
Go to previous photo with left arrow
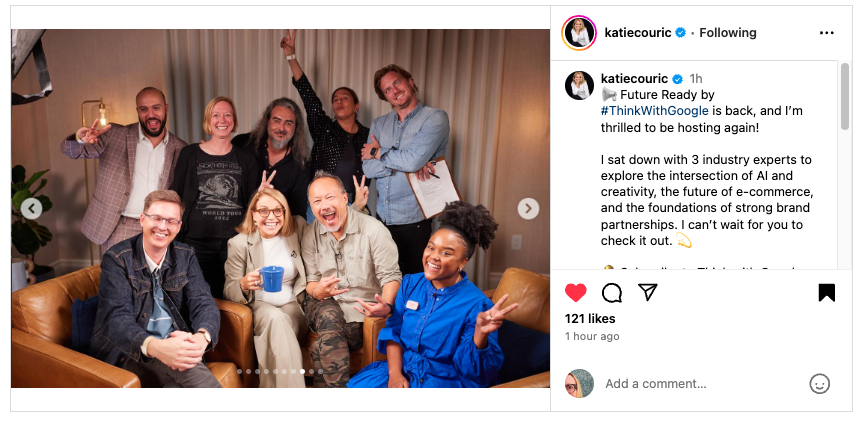click(x=31, y=209)
